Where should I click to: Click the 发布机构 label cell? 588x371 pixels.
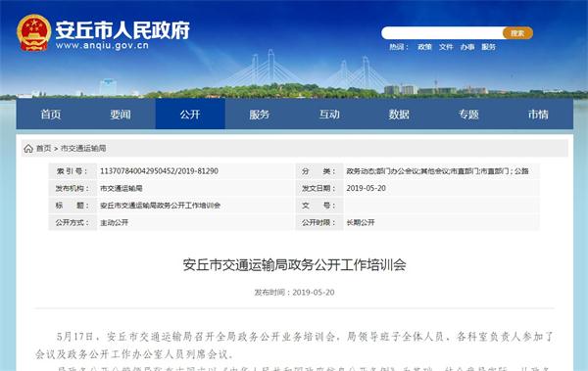73,188
